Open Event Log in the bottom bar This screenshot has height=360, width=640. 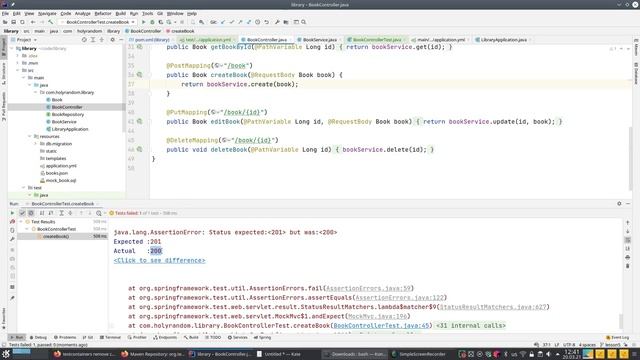coord(618,338)
